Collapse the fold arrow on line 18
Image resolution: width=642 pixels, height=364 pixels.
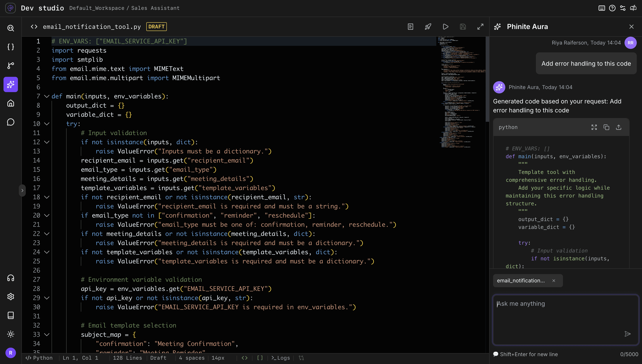tap(47, 197)
